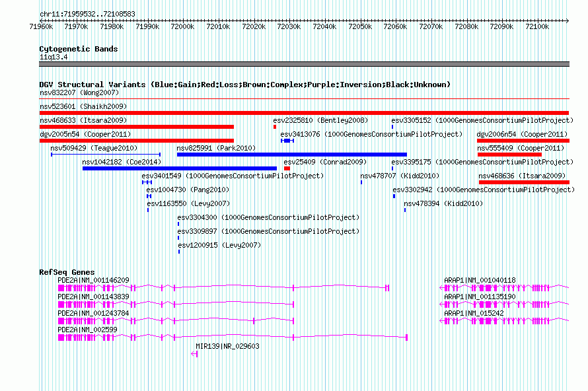Select dgv2006n54 (Cooper2011) label
The image size is (588, 391).
coord(522,134)
